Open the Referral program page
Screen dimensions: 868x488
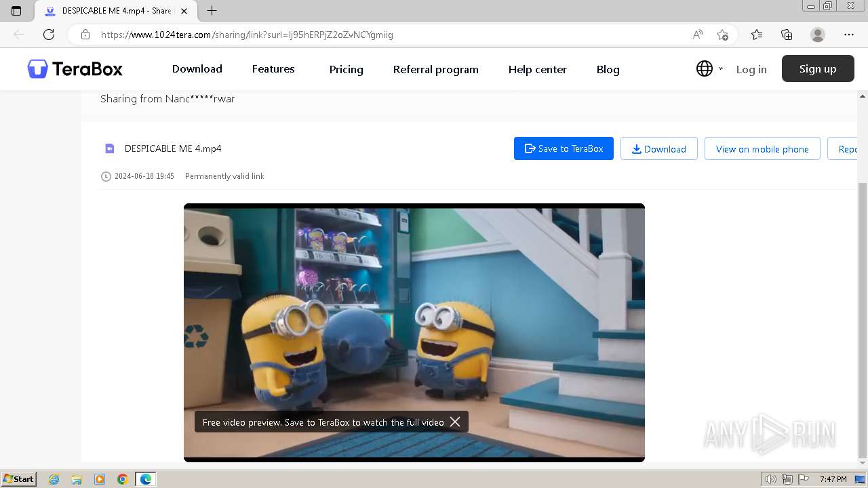[436, 69]
